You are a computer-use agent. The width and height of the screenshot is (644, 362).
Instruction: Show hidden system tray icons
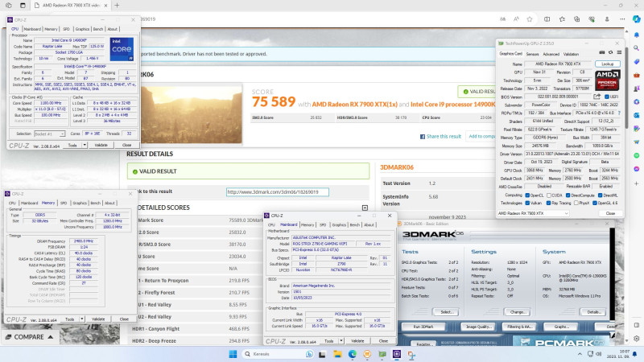580,354
